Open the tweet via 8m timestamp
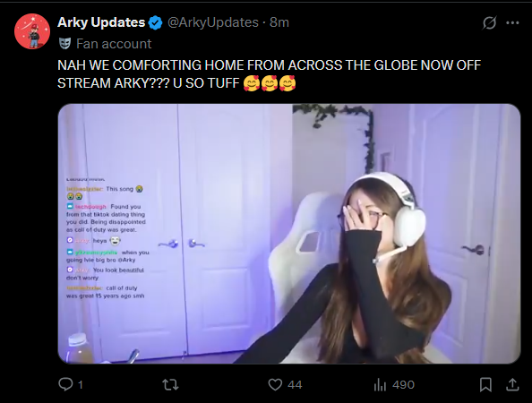The image size is (532, 403). (x=279, y=22)
